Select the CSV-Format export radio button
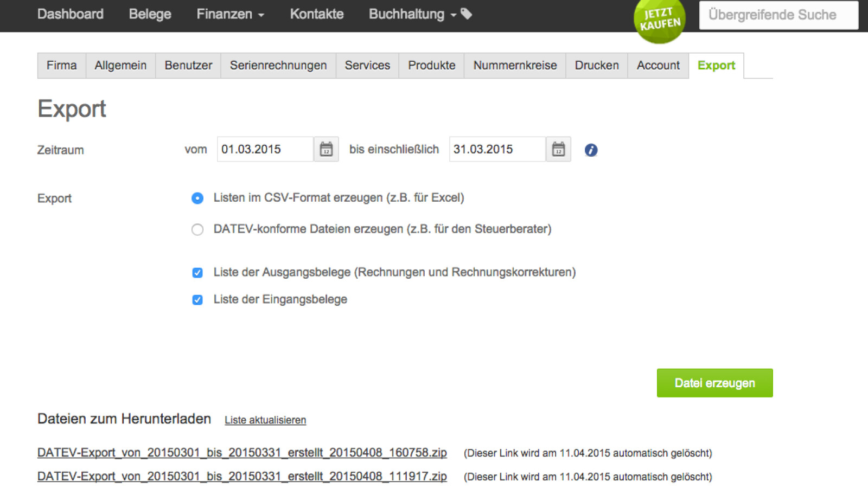The height and width of the screenshot is (488, 868). [197, 198]
